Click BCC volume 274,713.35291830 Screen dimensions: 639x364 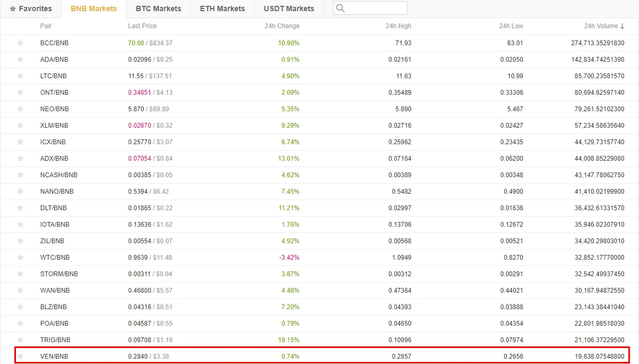(597, 43)
